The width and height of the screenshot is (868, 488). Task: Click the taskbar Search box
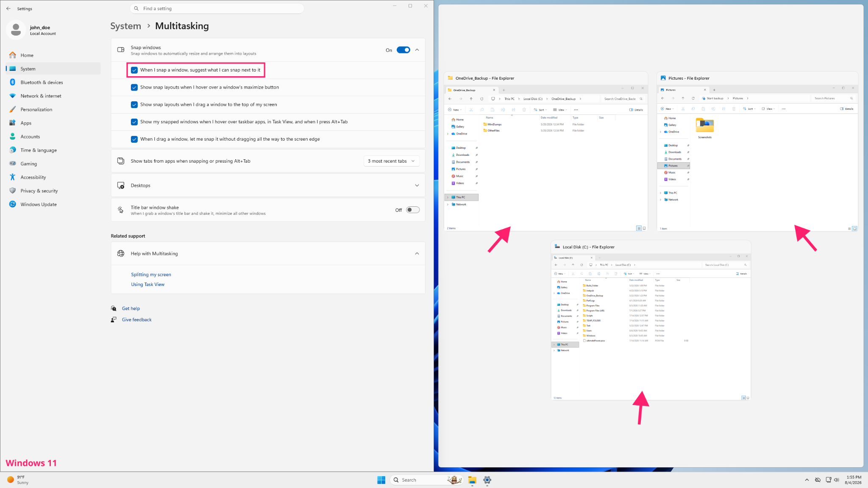coord(426,480)
